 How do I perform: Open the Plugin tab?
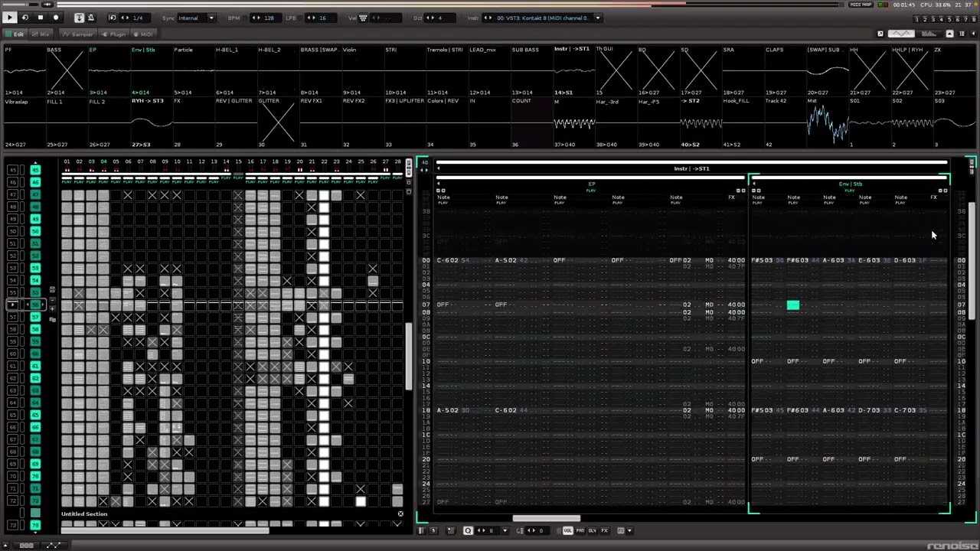tap(113, 34)
